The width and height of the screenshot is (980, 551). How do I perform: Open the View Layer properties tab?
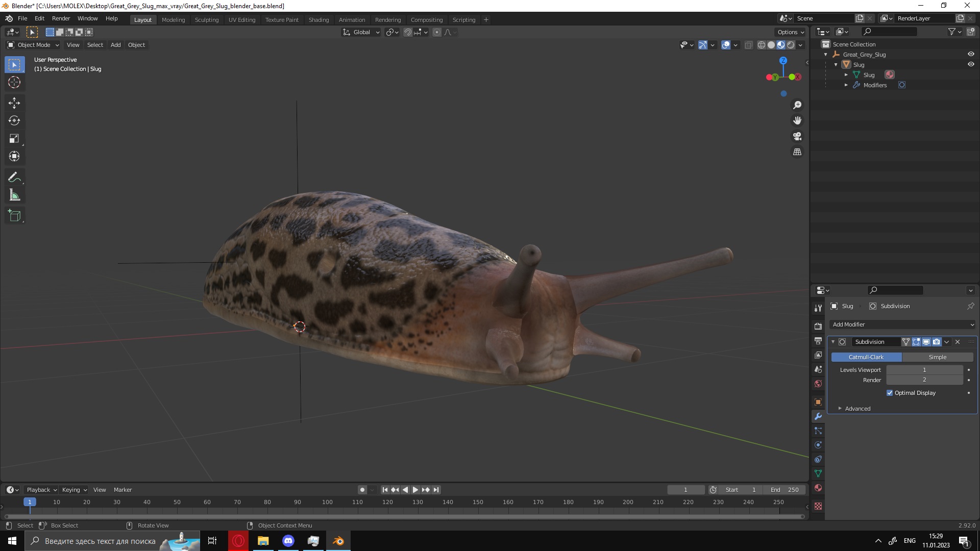coord(818,355)
